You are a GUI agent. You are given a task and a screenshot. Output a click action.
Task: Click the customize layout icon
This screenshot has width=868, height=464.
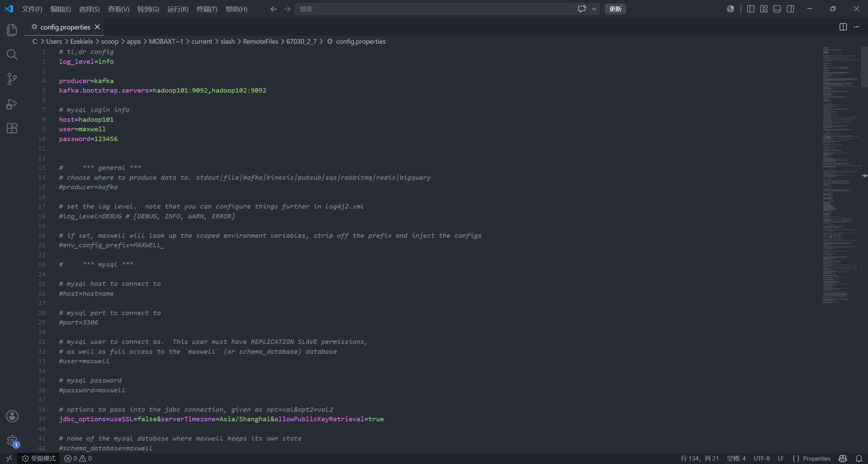764,9
